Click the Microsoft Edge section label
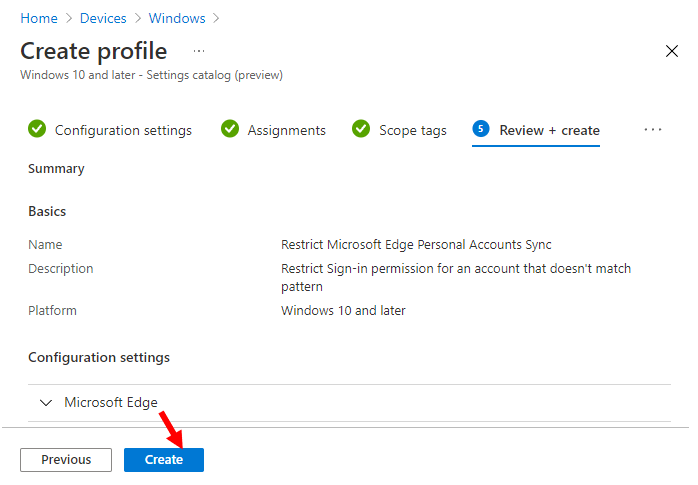Image resolution: width=698 pixels, height=485 pixels. pos(111,403)
